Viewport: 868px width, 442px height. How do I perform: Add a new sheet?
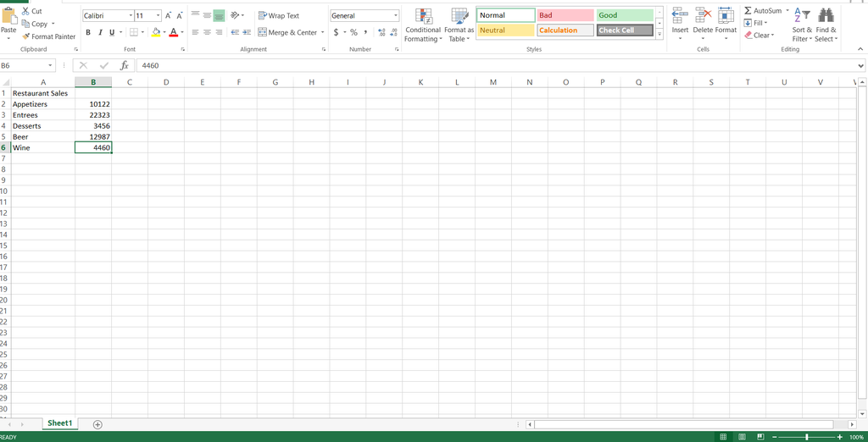click(98, 424)
